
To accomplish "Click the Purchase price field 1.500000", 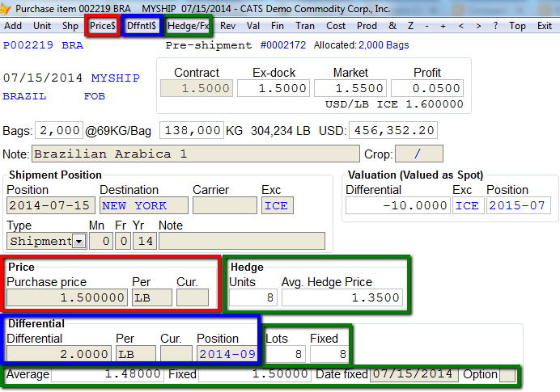I will coord(67,297).
